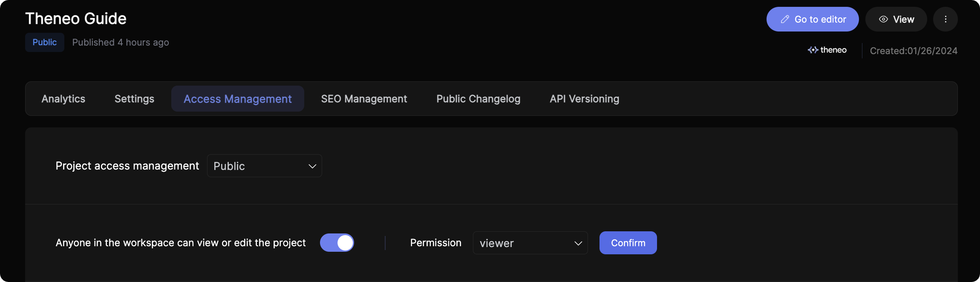
Task: Open the three-dot more options menu
Action: pos(945,19)
